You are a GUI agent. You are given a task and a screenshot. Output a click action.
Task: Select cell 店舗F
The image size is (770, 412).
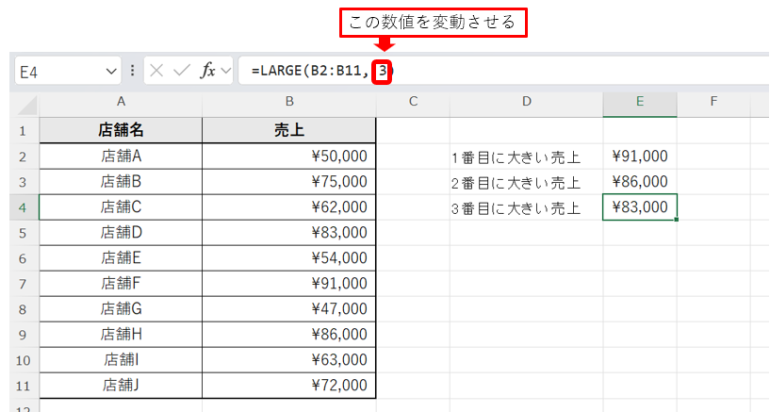[121, 284]
